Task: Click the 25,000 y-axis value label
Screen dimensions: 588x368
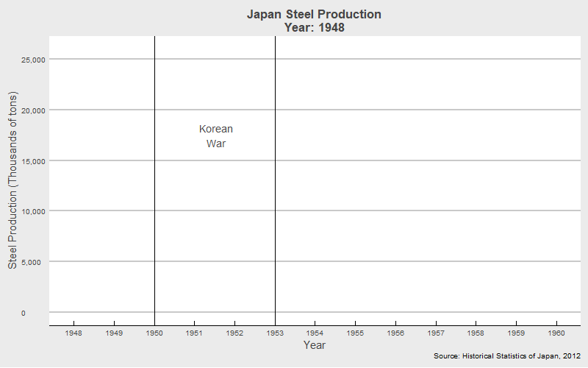Action: [34, 60]
